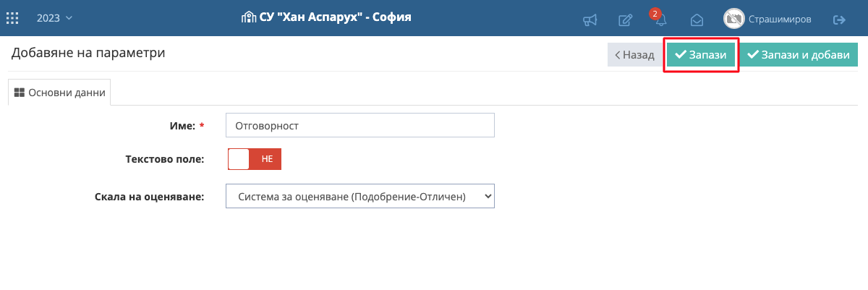Open the notifications bell icon

pos(660,20)
